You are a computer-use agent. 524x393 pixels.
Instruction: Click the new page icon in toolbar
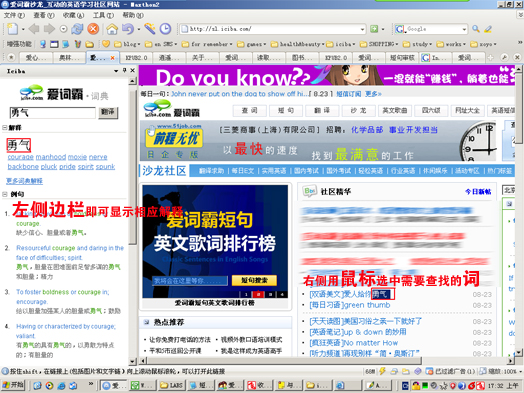pyautogui.click(x=12, y=29)
